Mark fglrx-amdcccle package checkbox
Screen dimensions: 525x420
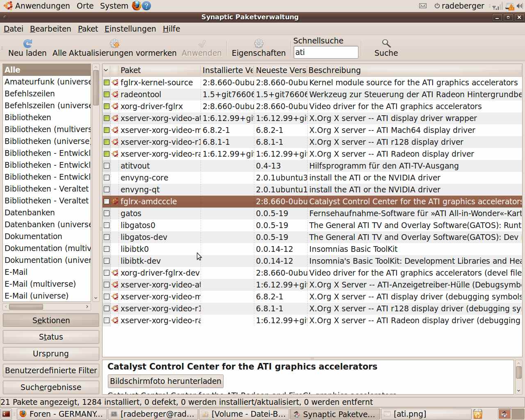pyautogui.click(x=107, y=201)
